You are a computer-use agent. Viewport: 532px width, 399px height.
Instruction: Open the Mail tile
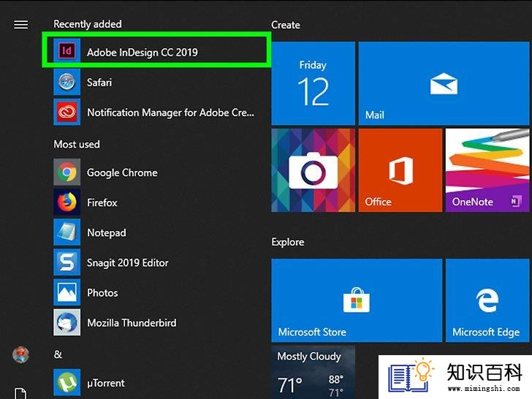point(444,83)
